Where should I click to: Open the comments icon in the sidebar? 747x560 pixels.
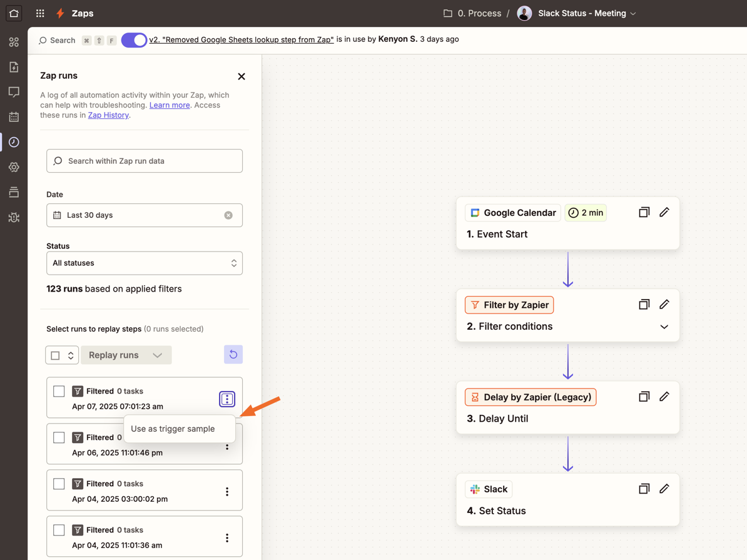14,92
